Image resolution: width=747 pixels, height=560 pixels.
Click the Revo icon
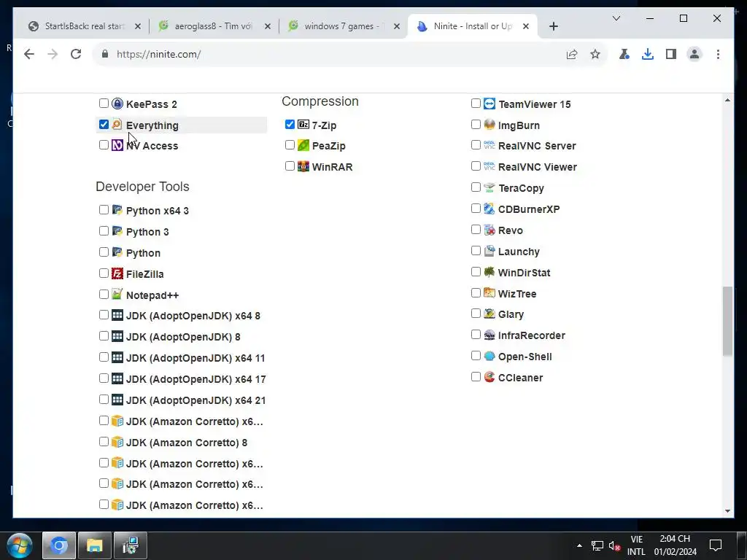point(489,230)
